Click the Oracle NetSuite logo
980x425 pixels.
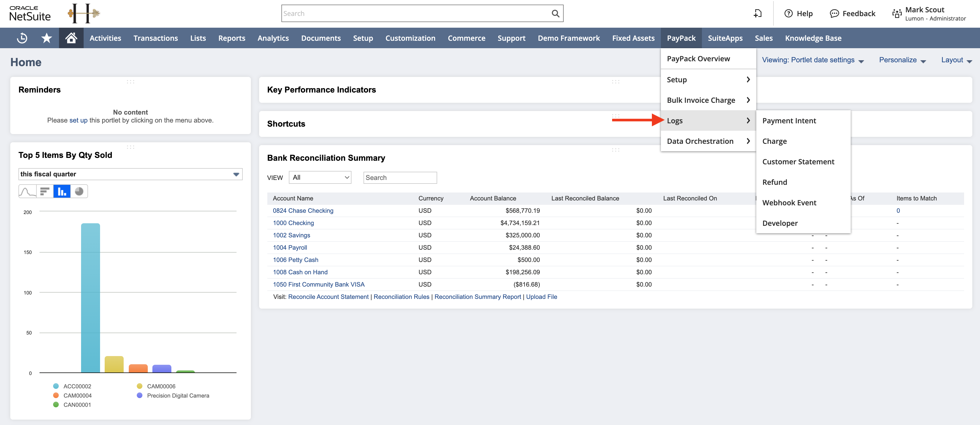click(x=30, y=14)
